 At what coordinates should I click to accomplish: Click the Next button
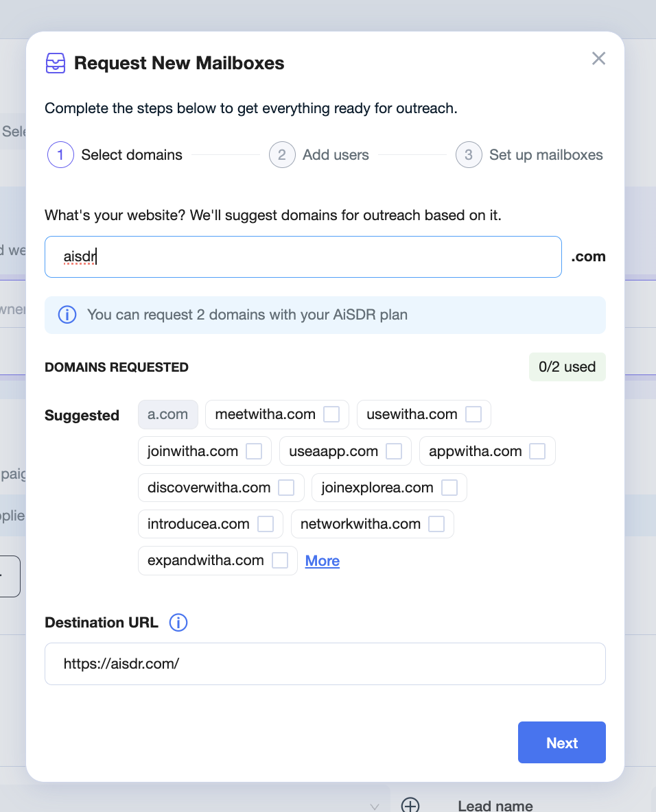[562, 742]
